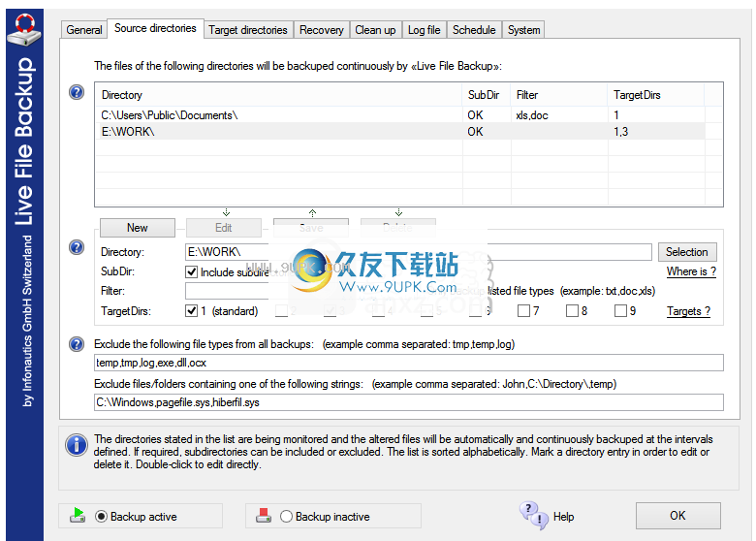
Task: Go to the Schedule tab
Action: (474, 30)
